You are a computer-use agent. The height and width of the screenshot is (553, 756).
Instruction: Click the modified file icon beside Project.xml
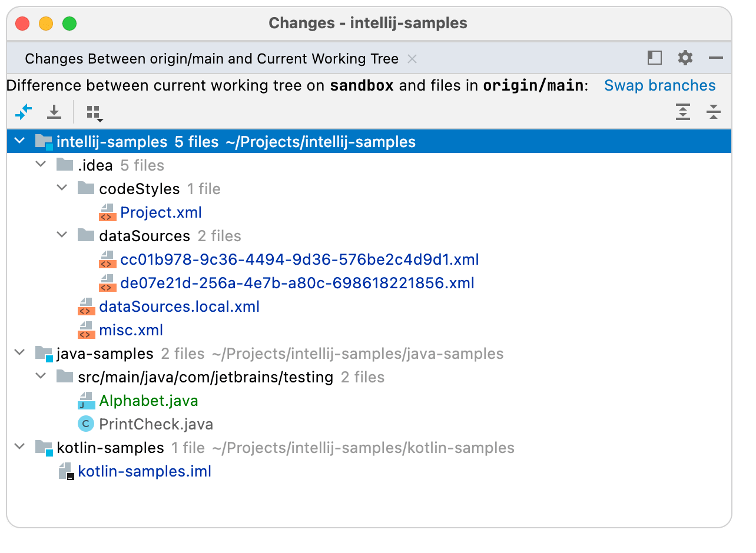point(108,212)
